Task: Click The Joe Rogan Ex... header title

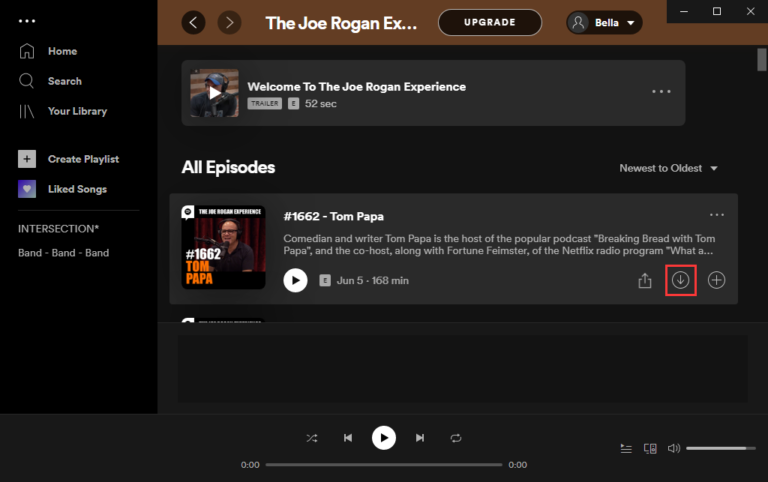Action: point(341,23)
